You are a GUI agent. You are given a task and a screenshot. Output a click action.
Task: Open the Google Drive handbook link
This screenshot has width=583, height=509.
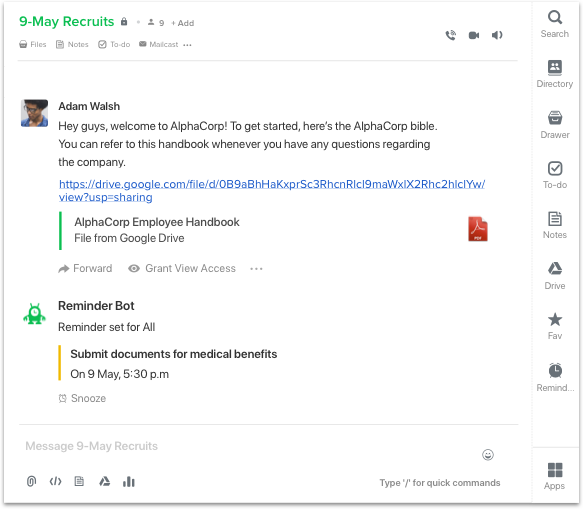(272, 190)
